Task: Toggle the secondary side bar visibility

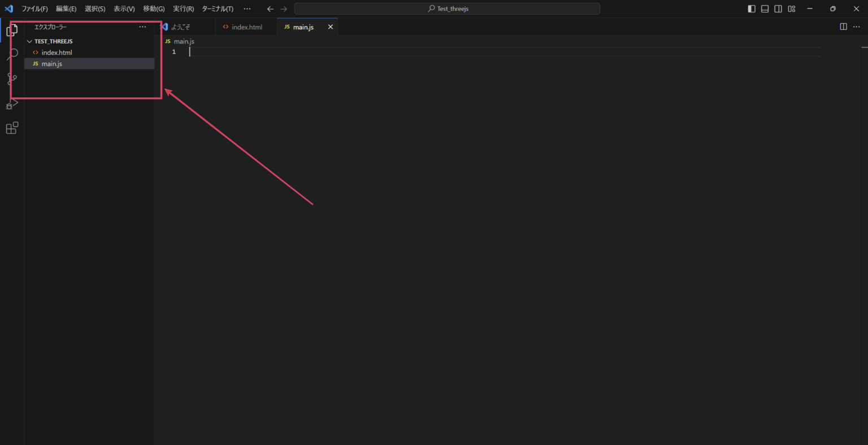Action: click(778, 9)
